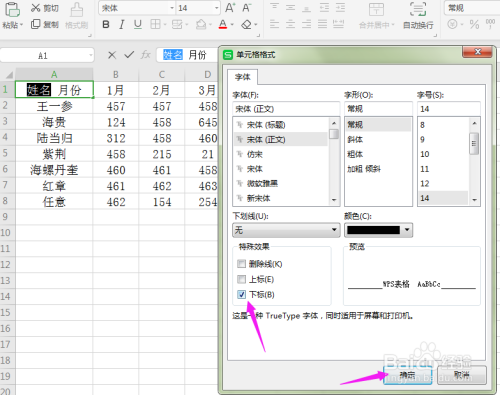Toggle the superscript (上标) checkbox
500x395 pixels.
coord(241,279)
